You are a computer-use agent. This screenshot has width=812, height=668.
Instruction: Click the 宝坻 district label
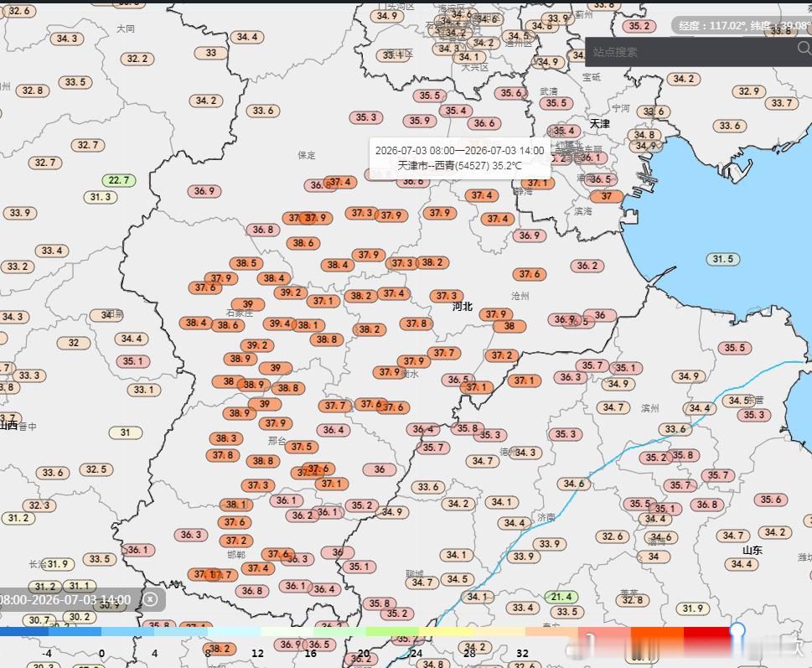[x=592, y=77]
